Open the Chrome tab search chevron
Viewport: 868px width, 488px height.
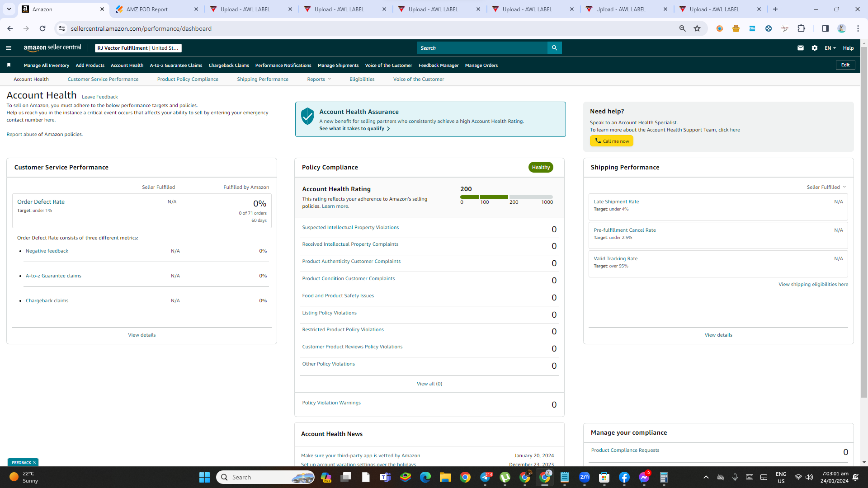pyautogui.click(x=9, y=9)
